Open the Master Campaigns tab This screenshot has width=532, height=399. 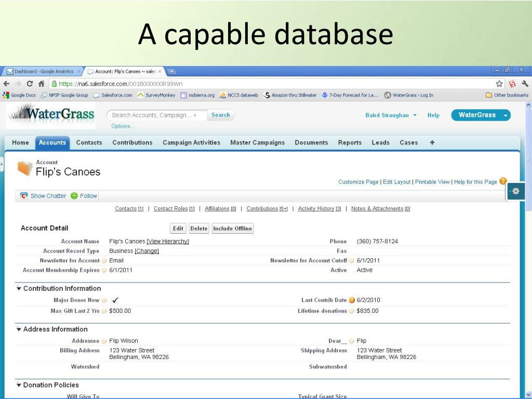pos(258,142)
